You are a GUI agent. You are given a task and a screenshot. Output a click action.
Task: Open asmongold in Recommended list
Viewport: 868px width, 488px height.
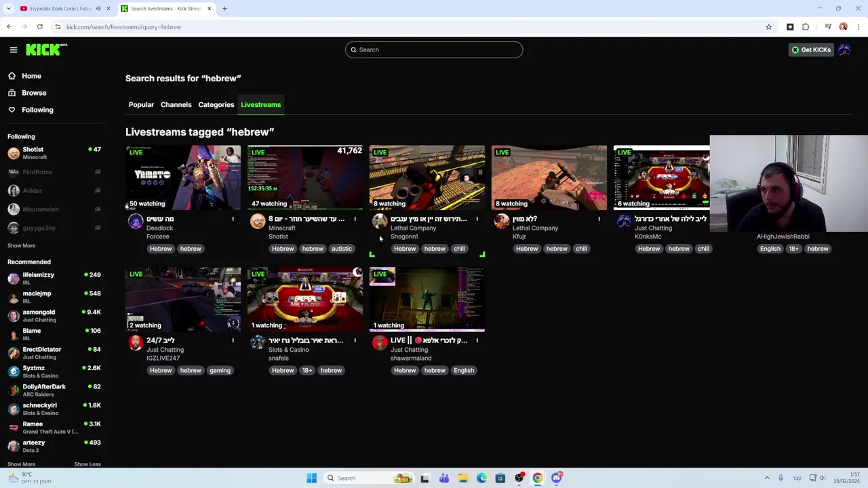pyautogui.click(x=54, y=316)
